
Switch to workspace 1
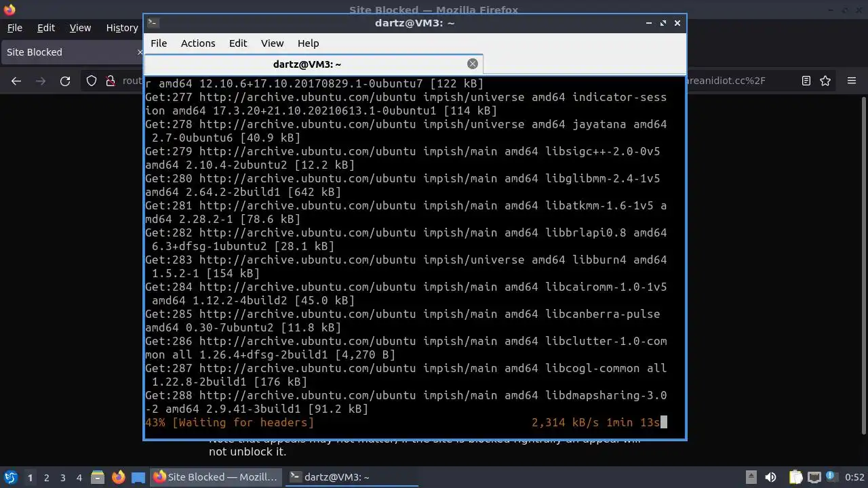tap(30, 477)
